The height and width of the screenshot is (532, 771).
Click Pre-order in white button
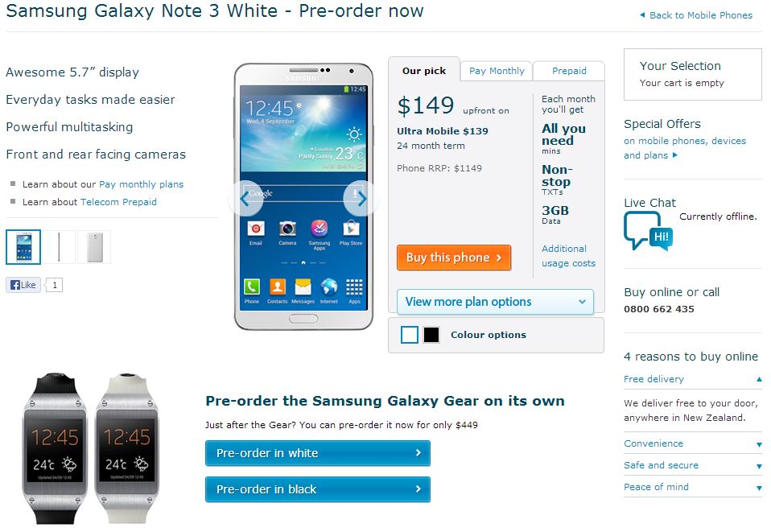pyautogui.click(x=318, y=453)
